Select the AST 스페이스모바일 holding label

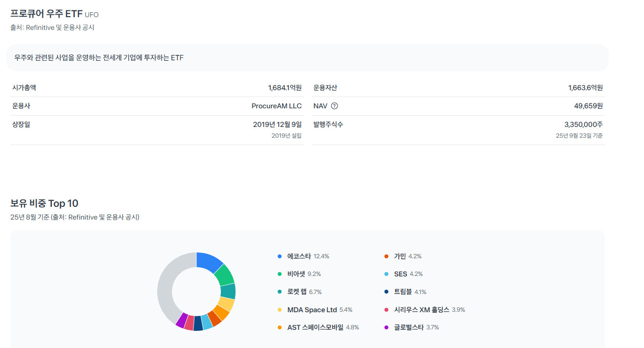click(315, 327)
